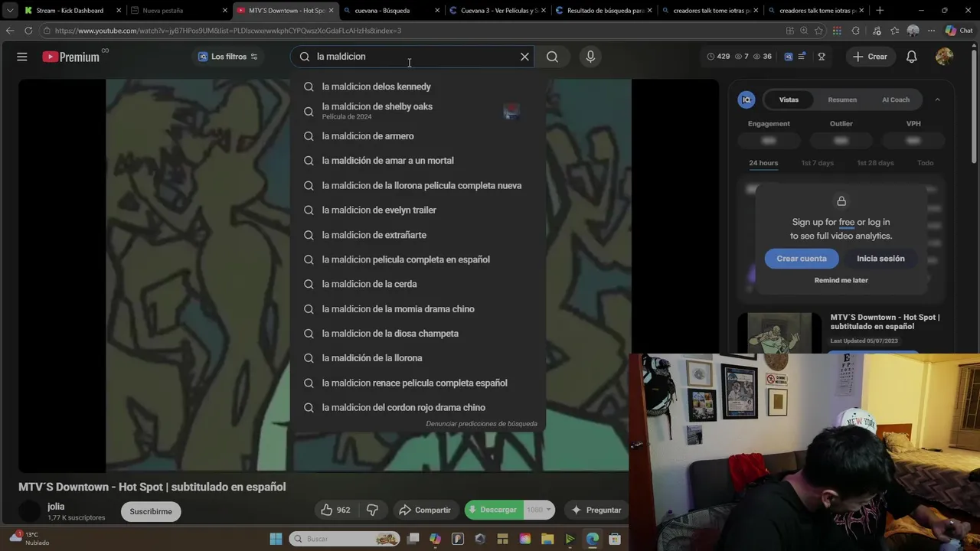Click the blue Crear cuenta button
The image size is (980, 551).
802,259
